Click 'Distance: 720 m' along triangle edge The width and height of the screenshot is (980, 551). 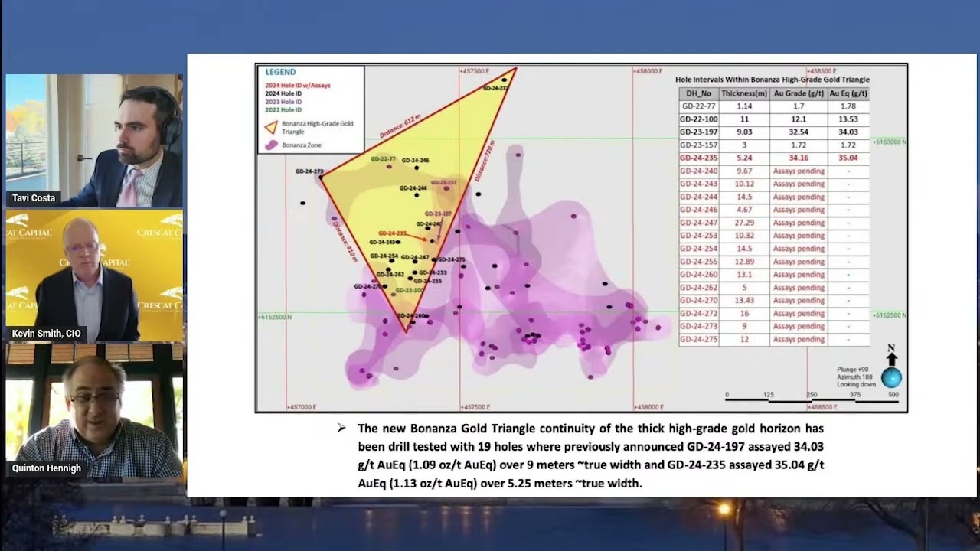484,160
